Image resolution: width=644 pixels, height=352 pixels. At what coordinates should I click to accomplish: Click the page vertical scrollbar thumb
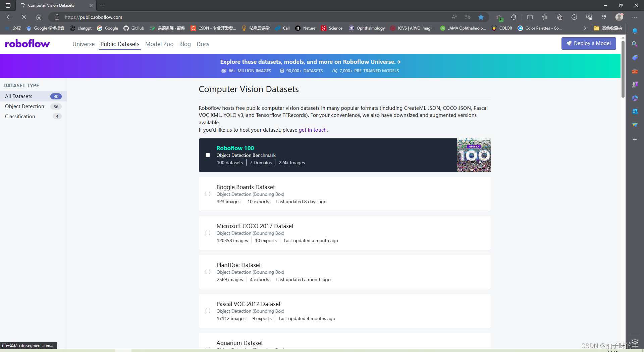pos(623,69)
